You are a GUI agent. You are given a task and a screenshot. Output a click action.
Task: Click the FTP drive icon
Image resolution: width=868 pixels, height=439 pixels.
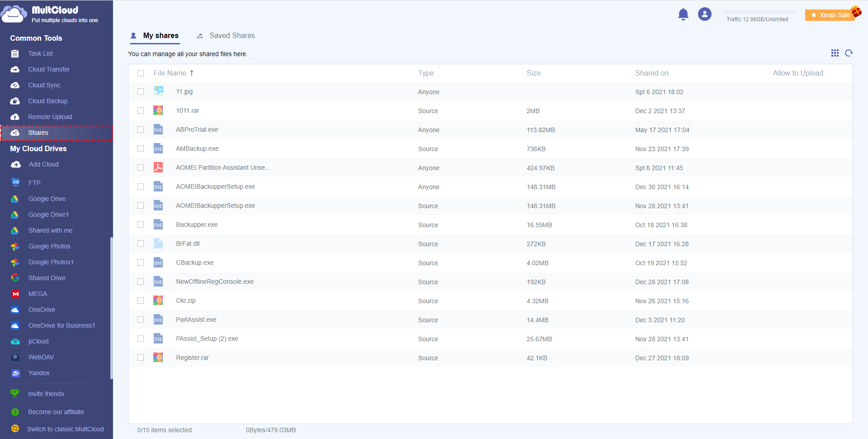(x=16, y=183)
